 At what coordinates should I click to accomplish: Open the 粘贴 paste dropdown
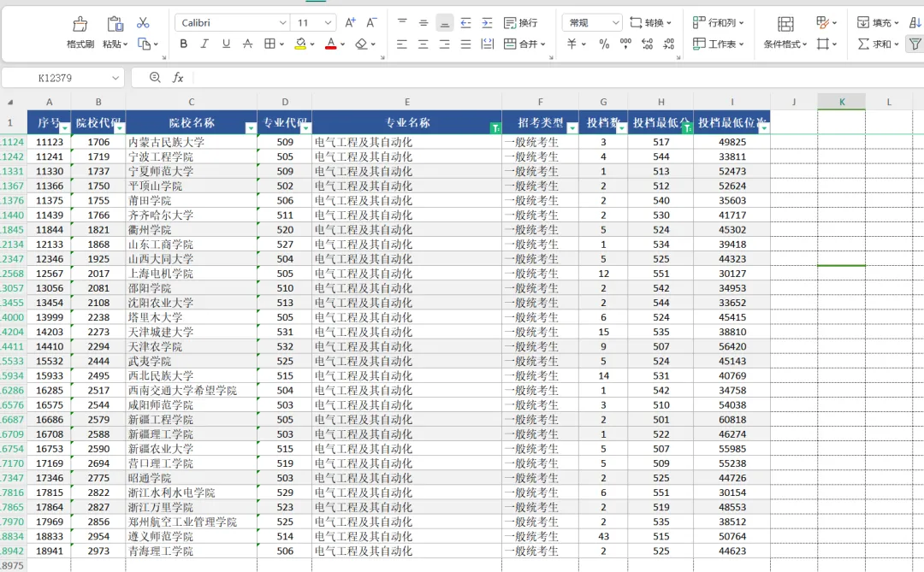pyautogui.click(x=115, y=44)
